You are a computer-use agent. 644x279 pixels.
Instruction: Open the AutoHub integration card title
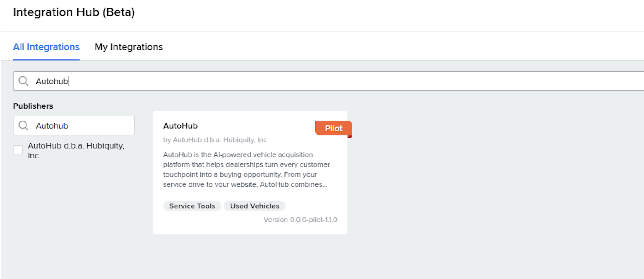coord(180,126)
